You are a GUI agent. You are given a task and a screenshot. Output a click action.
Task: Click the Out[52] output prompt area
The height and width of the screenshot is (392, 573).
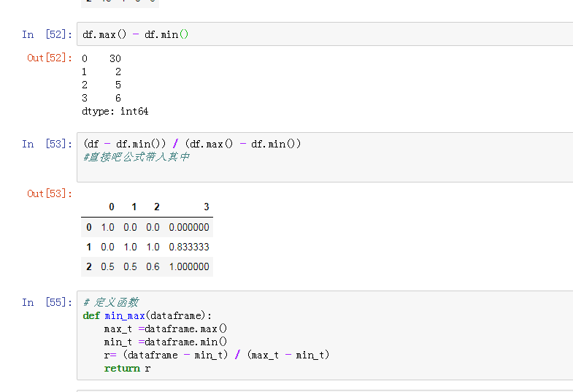pyautogui.click(x=50, y=58)
